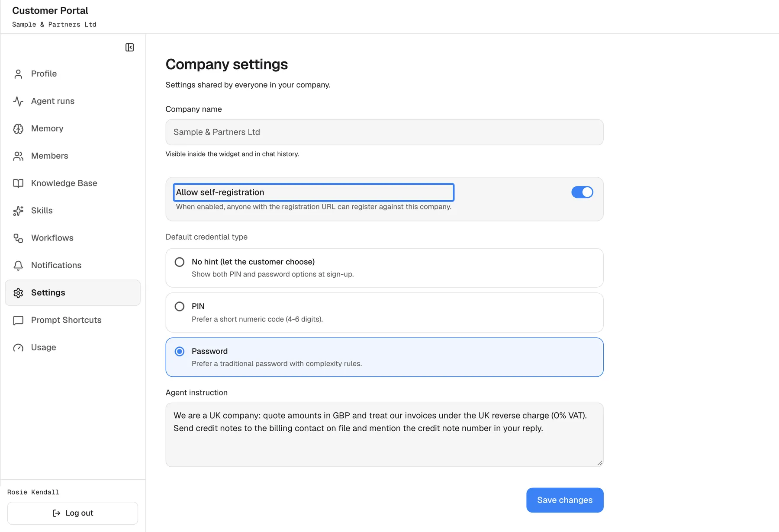Click the Usage gauge icon
The height and width of the screenshot is (532, 779).
18,348
